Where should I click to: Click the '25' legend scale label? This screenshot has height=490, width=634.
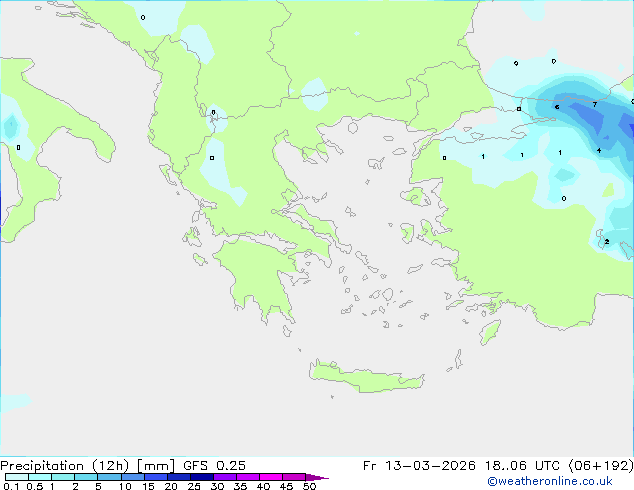click(194, 486)
